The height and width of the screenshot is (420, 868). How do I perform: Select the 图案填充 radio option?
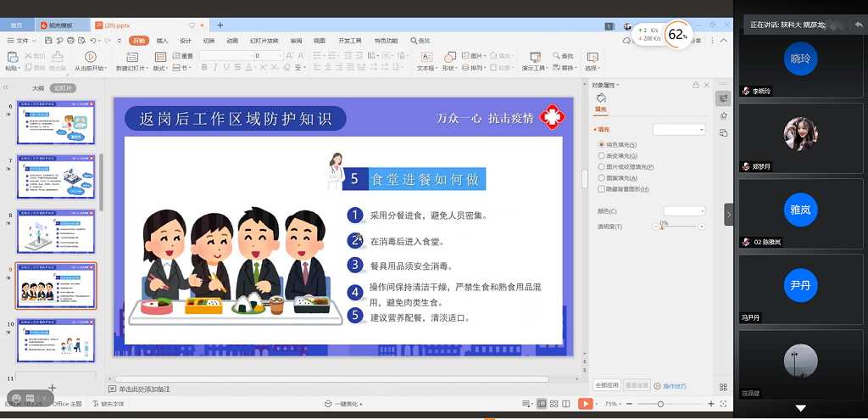click(602, 178)
